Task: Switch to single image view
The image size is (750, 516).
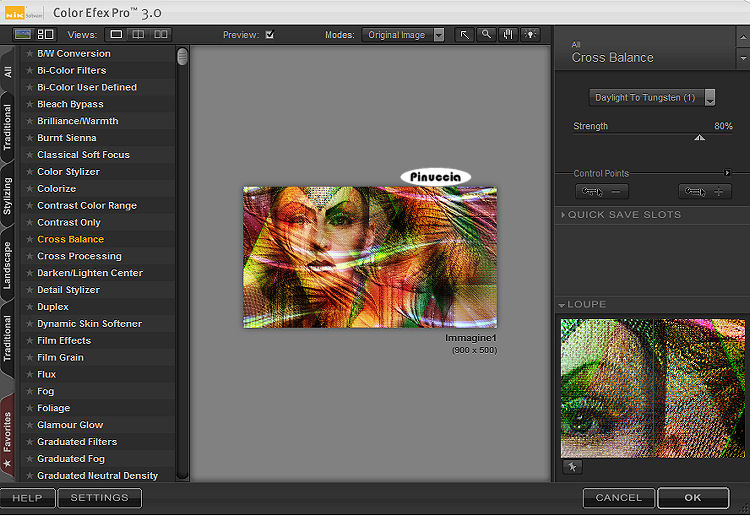Action: 116,35
